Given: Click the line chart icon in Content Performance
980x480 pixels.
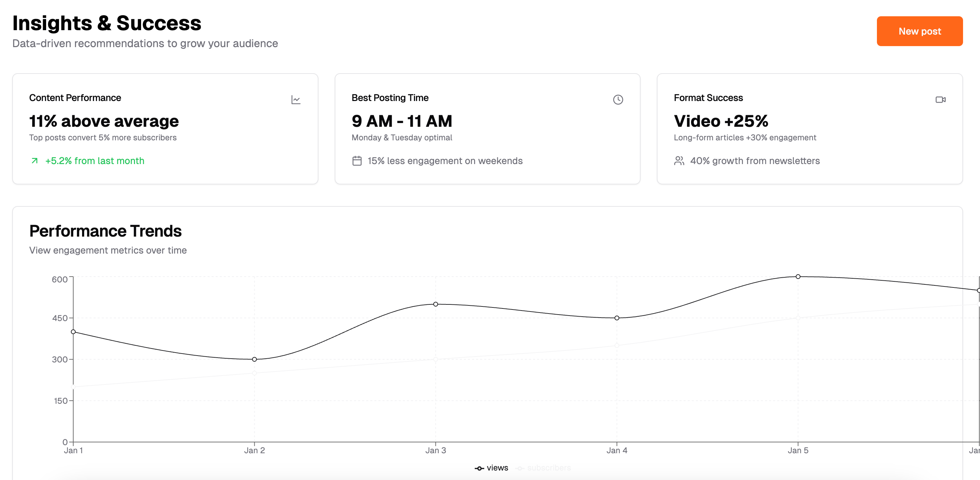Looking at the screenshot, I should 296,100.
